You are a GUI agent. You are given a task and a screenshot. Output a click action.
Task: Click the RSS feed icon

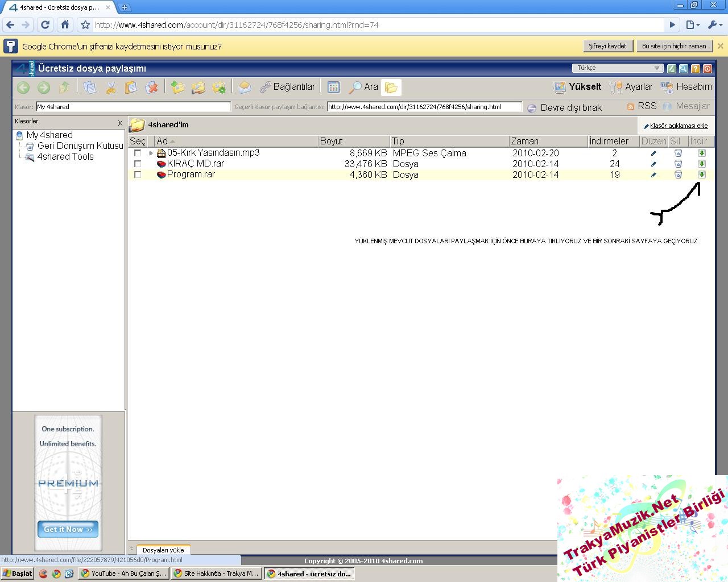click(630, 107)
